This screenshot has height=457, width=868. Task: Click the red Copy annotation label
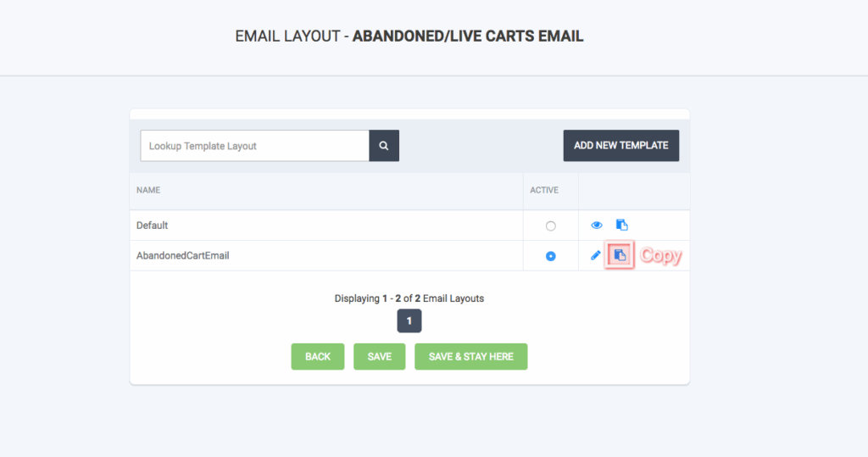point(660,256)
